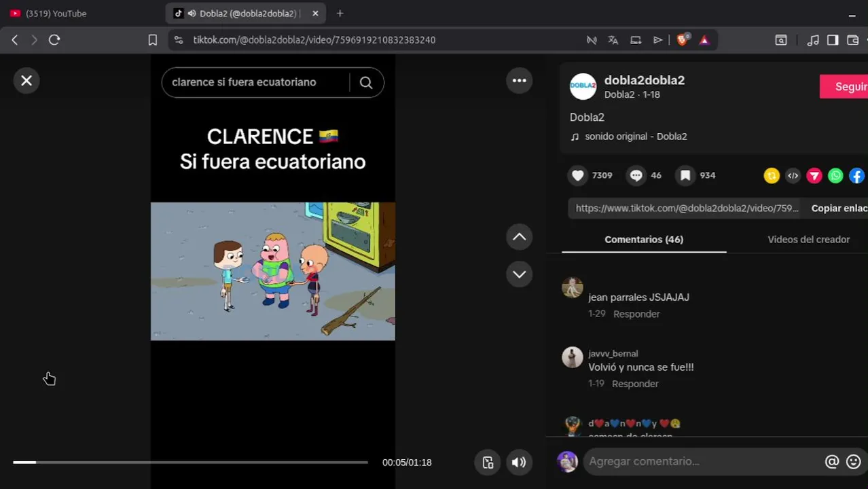Open the three-dot more options menu

(x=519, y=81)
